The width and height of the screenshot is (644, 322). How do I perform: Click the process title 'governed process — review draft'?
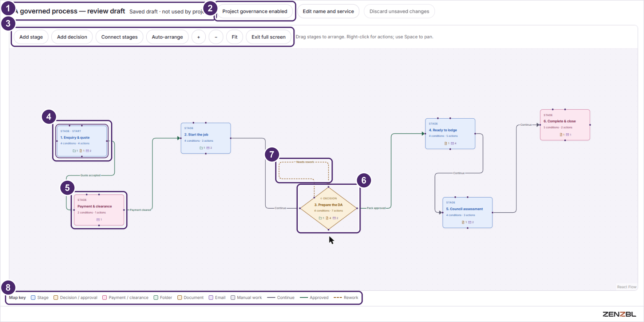72,11
